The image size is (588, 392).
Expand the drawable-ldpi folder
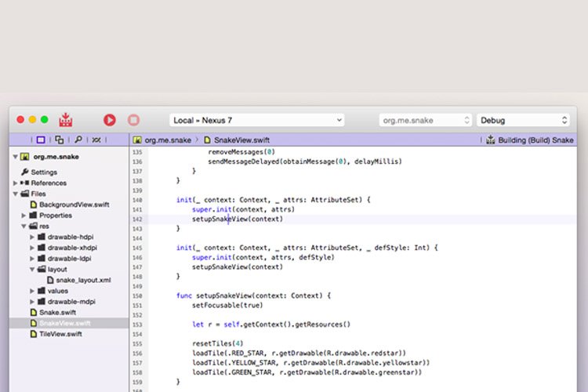point(32,259)
